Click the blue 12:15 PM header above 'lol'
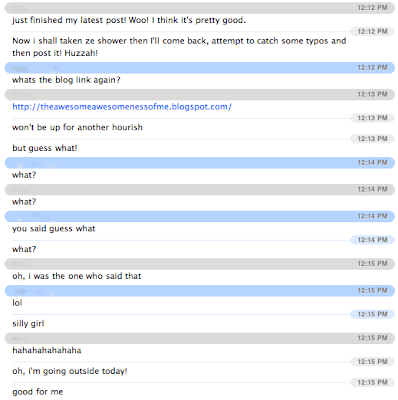Screen dimensions: 398x400 (x=200, y=291)
